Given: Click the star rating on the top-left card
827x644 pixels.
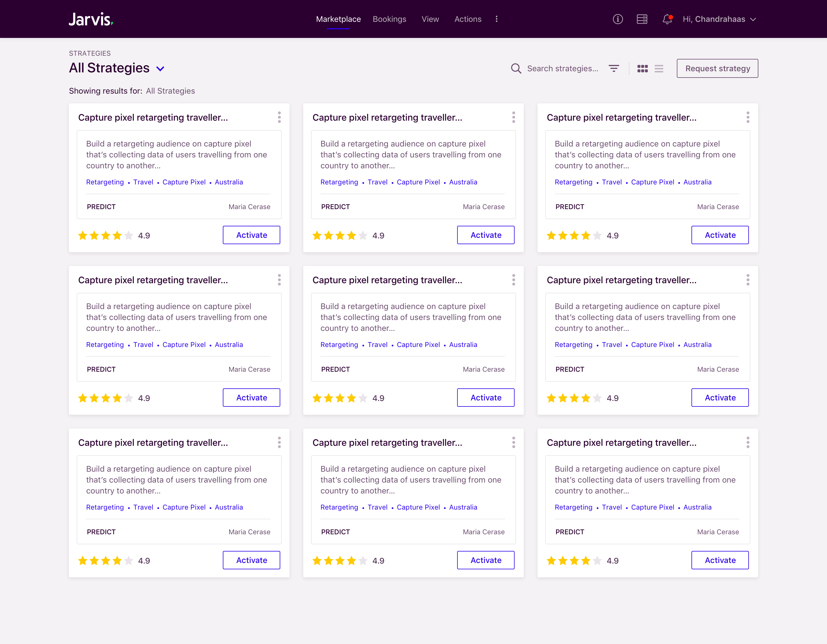Looking at the screenshot, I should 105,236.
